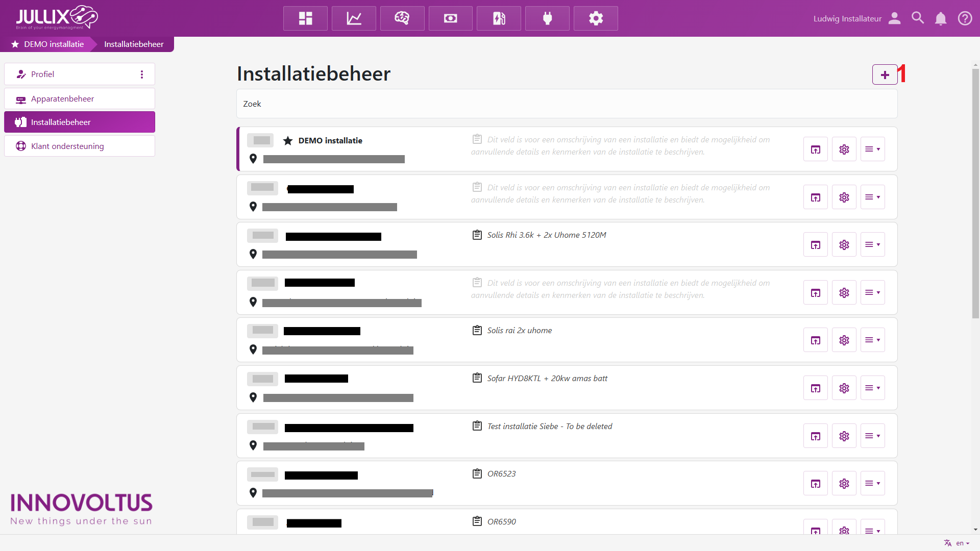Open the help question mark icon
980x551 pixels.
point(965,18)
